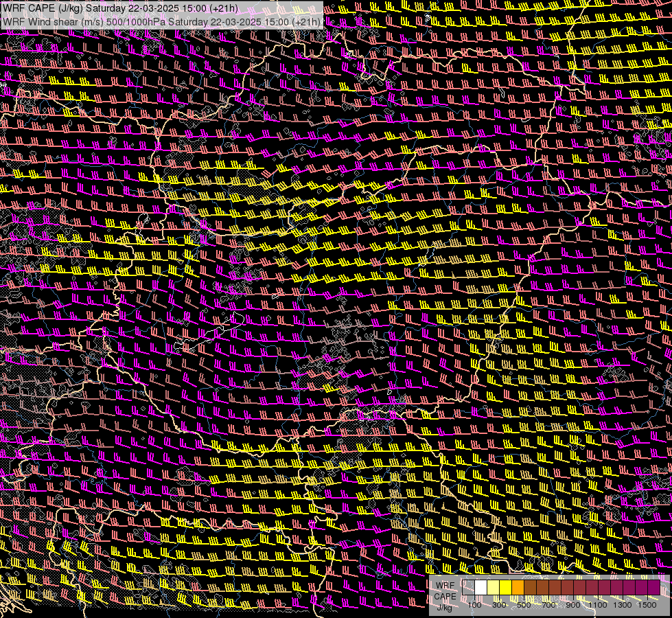Image resolution: width=672 pixels, height=618 pixels.
Task: Click the '500' legend value
Action: (524, 605)
